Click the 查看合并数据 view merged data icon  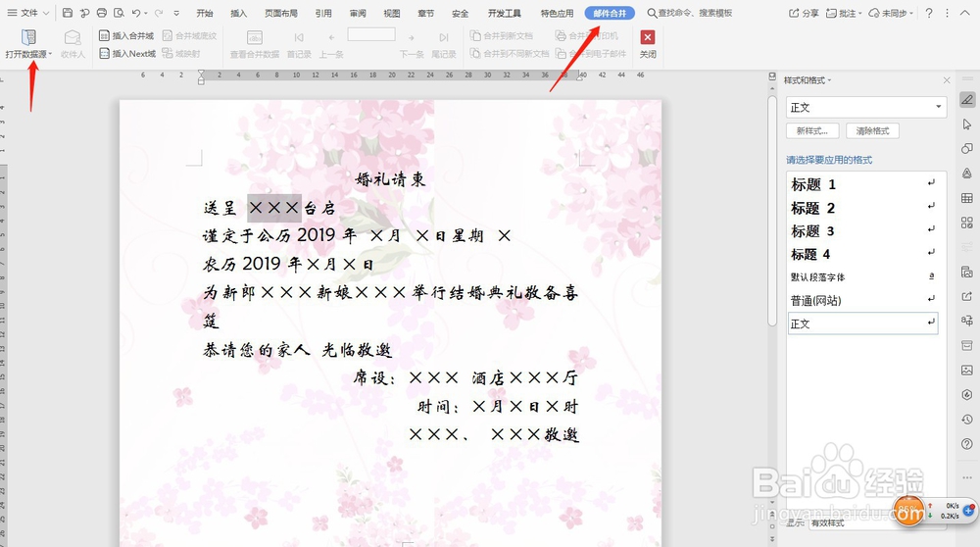point(255,38)
